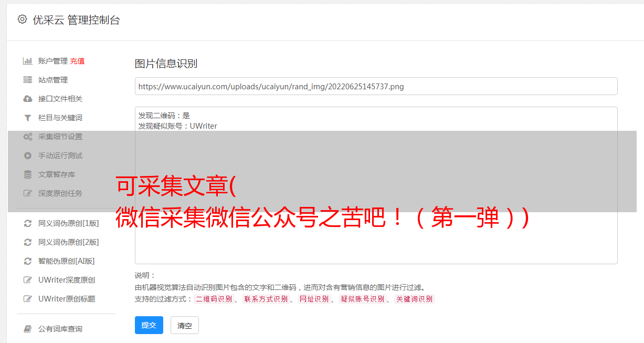The width and height of the screenshot is (644, 343).
Task: Click inside the recognition result text area
Action: (376, 185)
